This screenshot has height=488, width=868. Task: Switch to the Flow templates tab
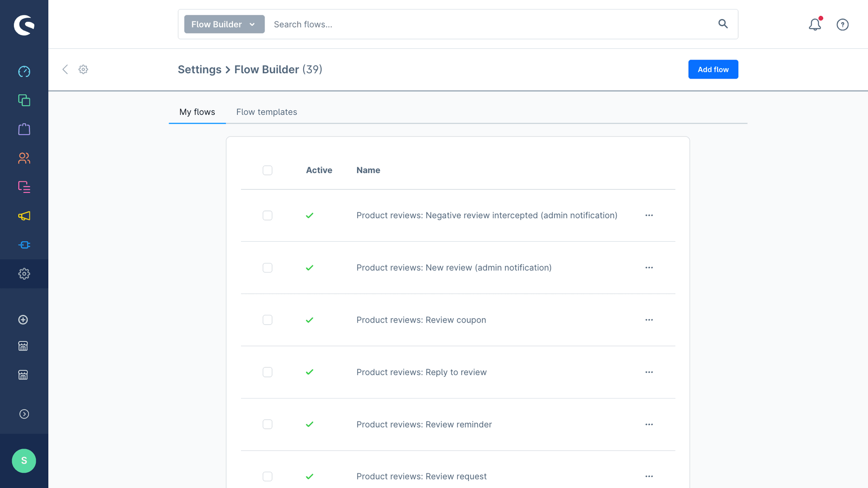point(267,112)
